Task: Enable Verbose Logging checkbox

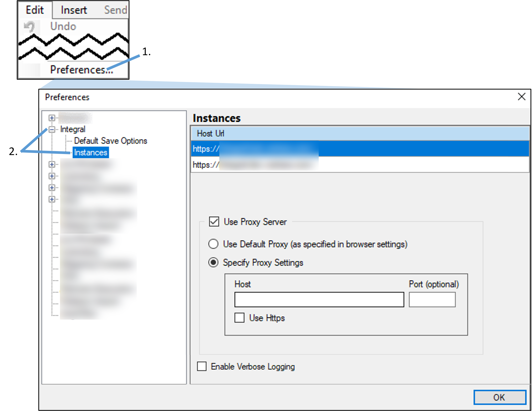Action: [202, 366]
